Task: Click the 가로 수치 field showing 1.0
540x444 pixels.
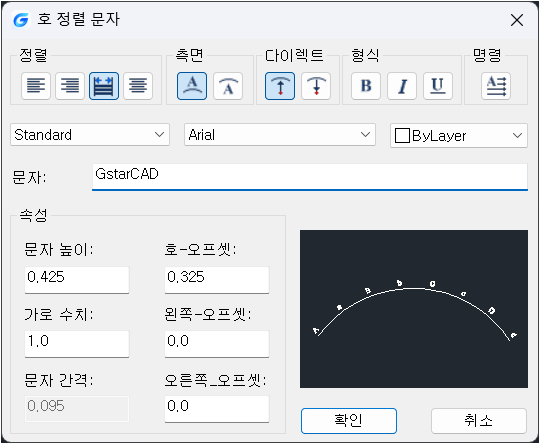Action: point(77,344)
